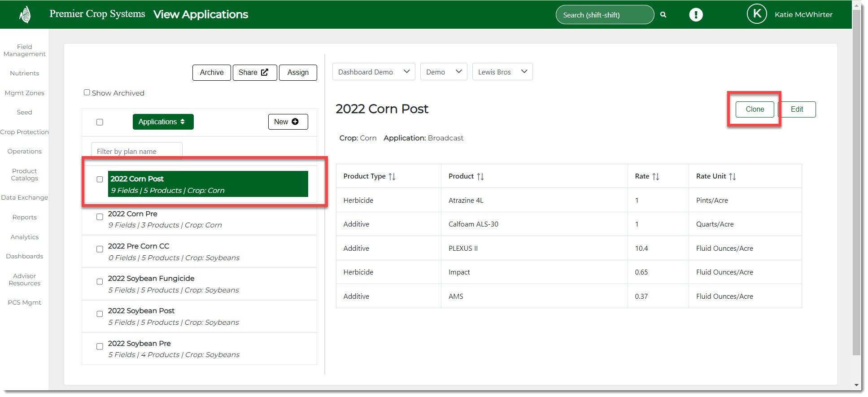Open the Applications selector dropdown

pyautogui.click(x=163, y=122)
